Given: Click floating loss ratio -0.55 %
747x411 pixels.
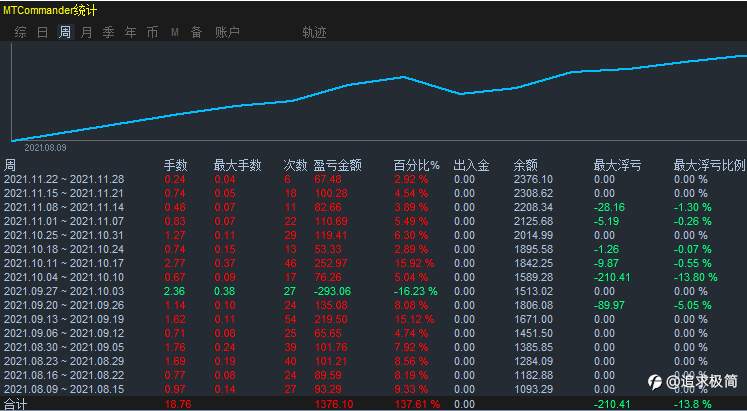Looking at the screenshot, I should pyautogui.click(x=693, y=263).
